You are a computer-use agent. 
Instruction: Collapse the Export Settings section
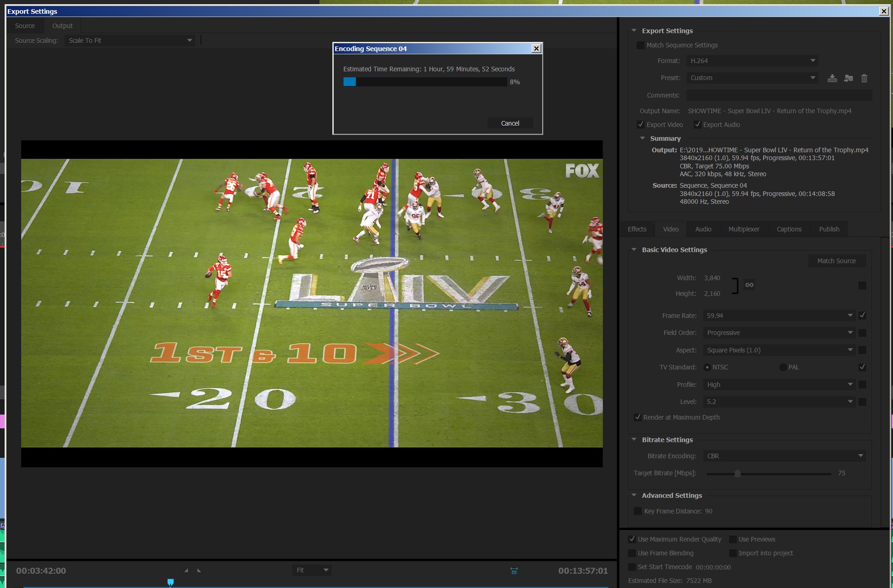(634, 30)
